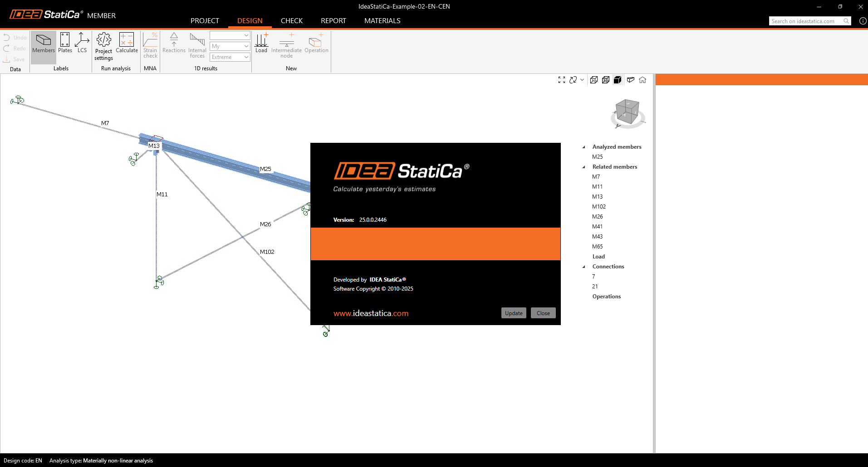Select connection 7 in tree
This screenshot has width=868, height=467.
coord(593,277)
